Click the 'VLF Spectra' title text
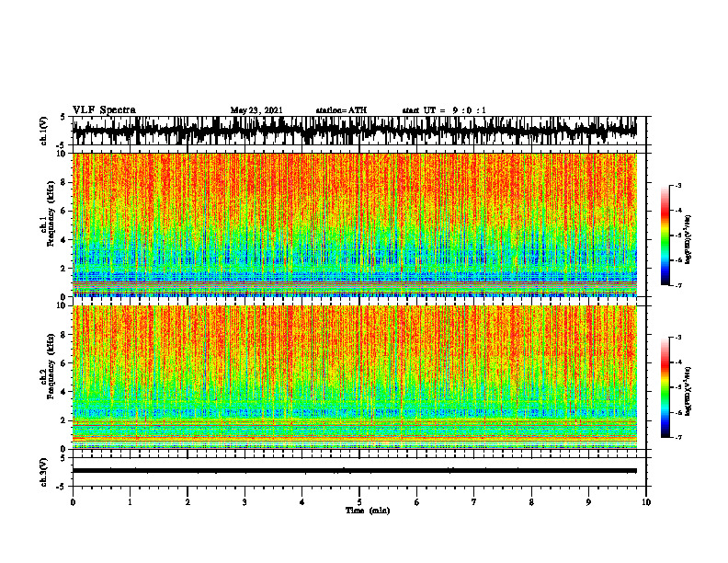 (x=104, y=110)
